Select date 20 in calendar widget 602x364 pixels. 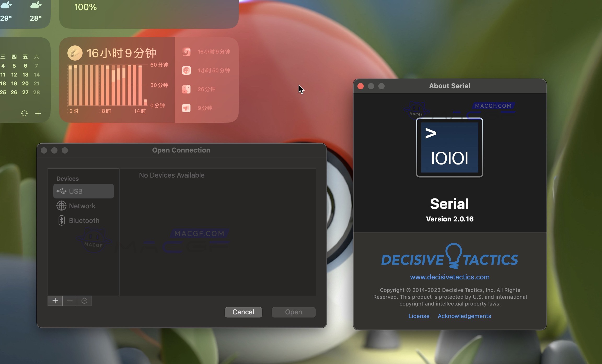click(x=25, y=84)
